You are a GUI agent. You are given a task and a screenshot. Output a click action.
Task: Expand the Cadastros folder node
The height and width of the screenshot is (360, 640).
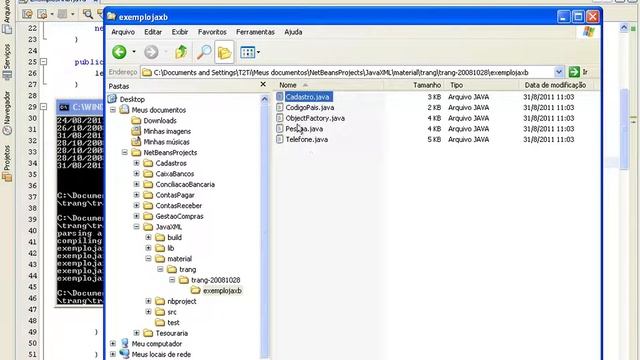pos(136,163)
